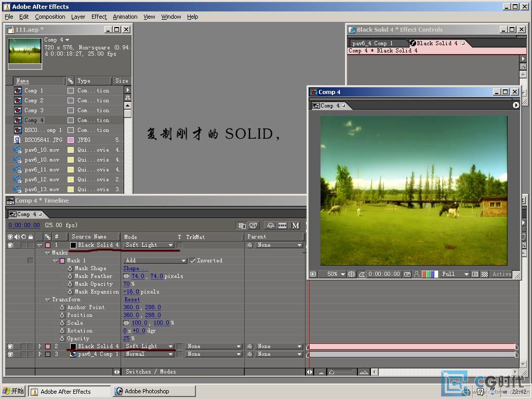Toggle Preserve Transparency box for layer 1
The image size is (532, 399).
180,245
